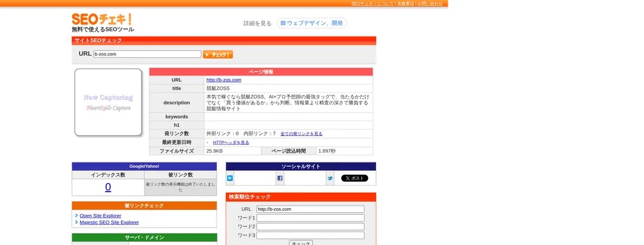
Task: Click the ウェブデザイン、開発 ad chip
Action: [312, 23]
